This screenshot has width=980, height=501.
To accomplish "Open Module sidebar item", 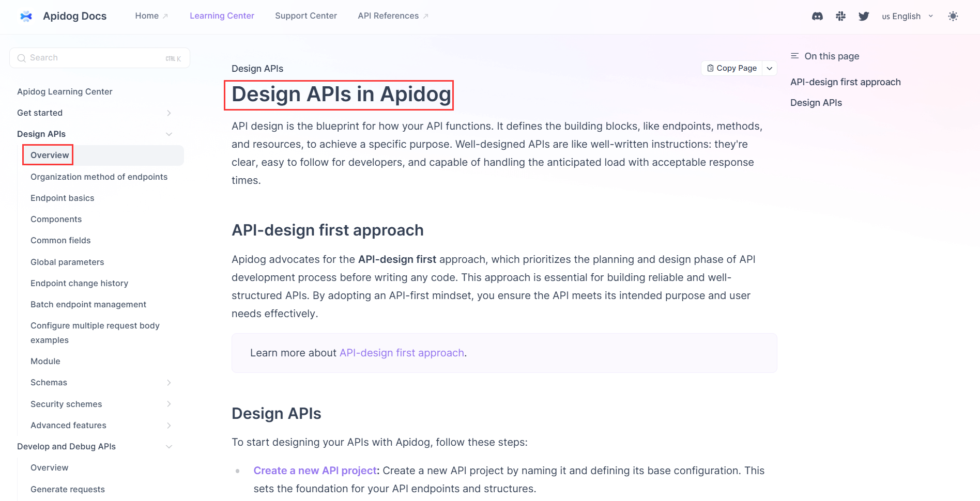I will 45,361.
